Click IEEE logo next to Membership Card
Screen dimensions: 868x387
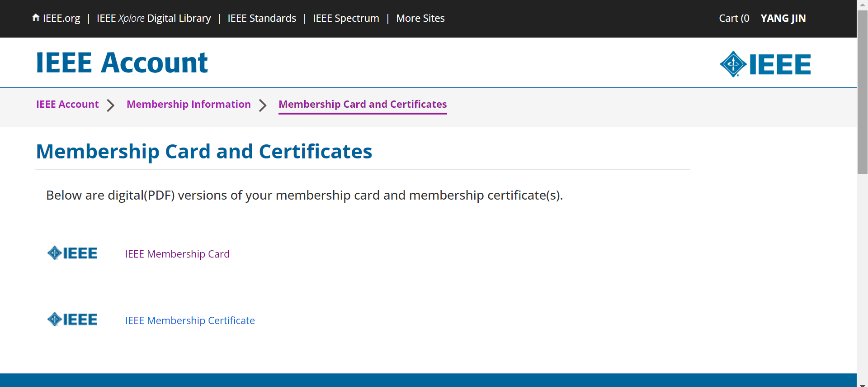coord(72,253)
